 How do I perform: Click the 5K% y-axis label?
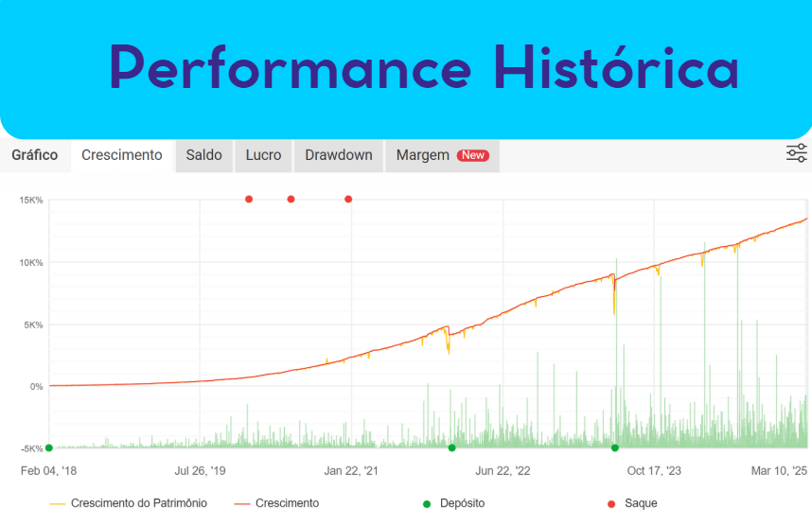click(x=33, y=325)
